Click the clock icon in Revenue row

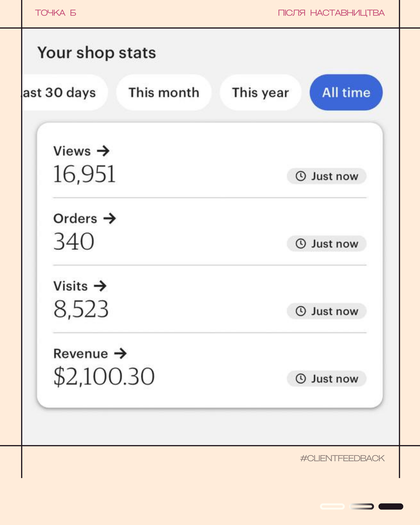(x=301, y=379)
